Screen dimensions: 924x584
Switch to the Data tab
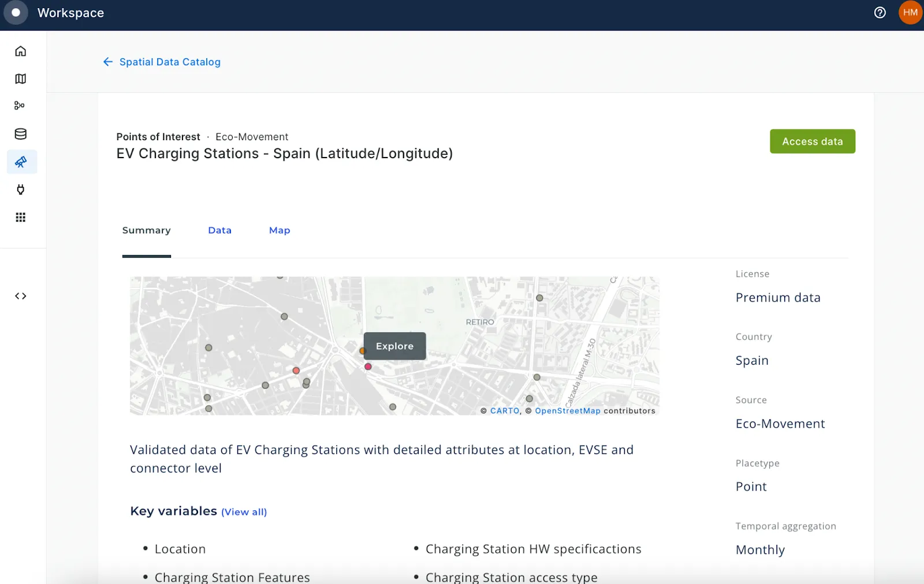[219, 230]
